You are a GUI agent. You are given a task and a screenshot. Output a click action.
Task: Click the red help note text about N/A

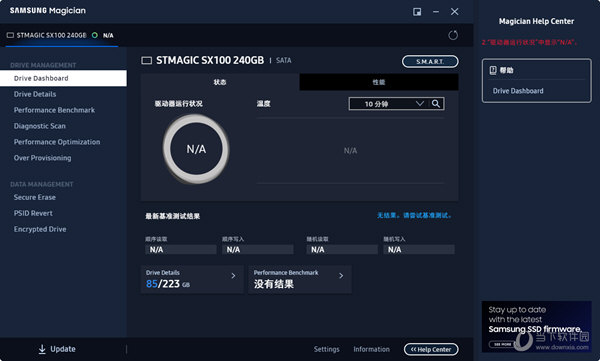(x=529, y=42)
